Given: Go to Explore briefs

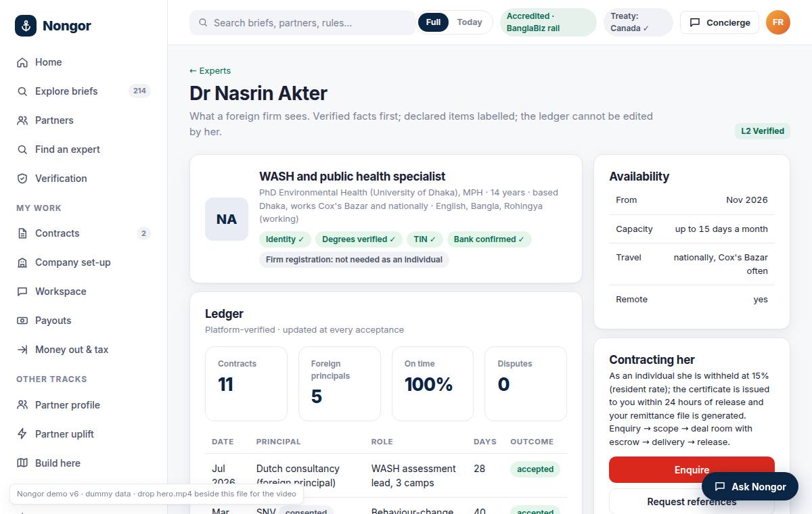Looking at the screenshot, I should [x=84, y=91].
